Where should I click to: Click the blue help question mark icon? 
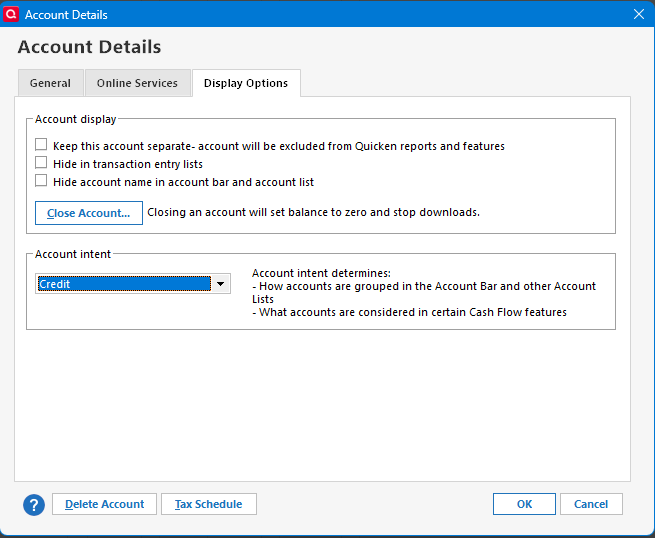34,505
